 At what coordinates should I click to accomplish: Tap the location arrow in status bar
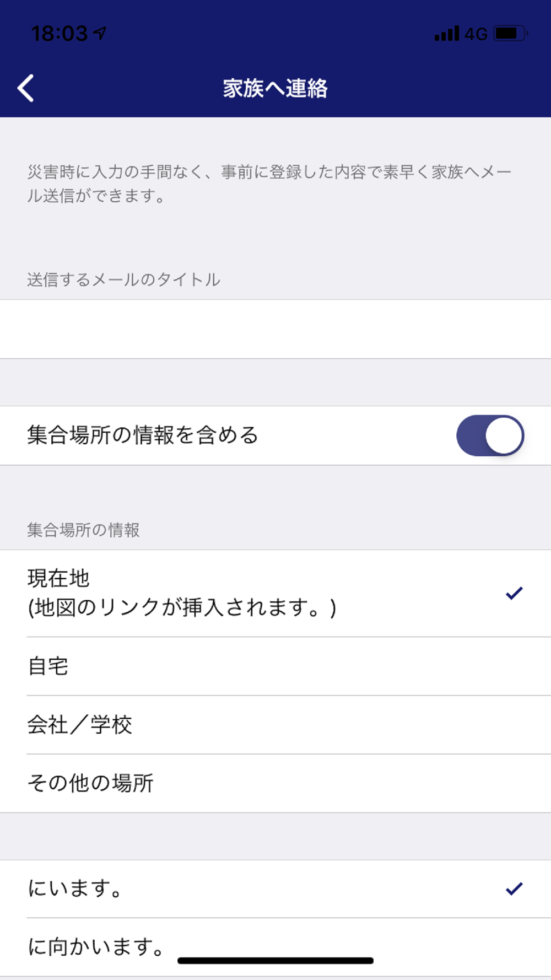coord(100,34)
